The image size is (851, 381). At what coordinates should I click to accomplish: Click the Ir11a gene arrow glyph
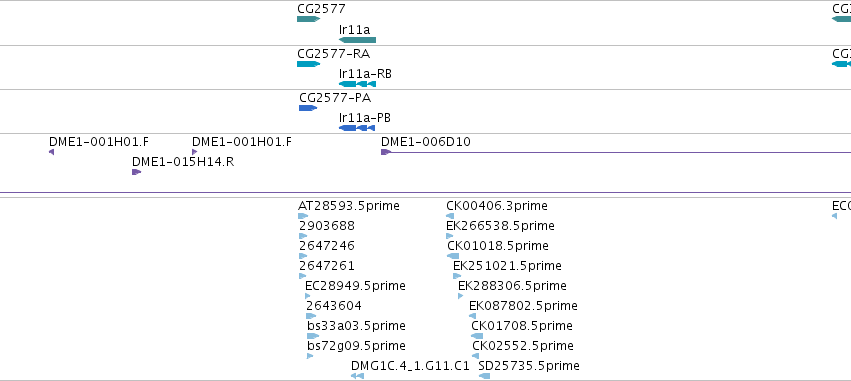pyautogui.click(x=357, y=40)
